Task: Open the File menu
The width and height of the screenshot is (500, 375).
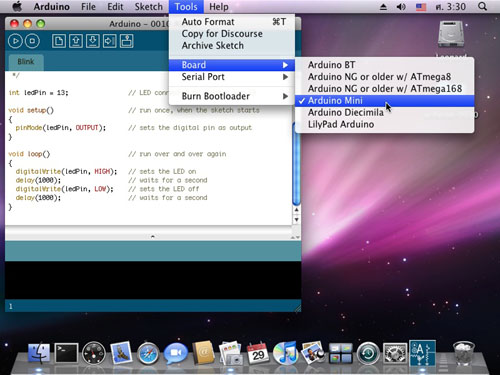Action: click(88, 7)
